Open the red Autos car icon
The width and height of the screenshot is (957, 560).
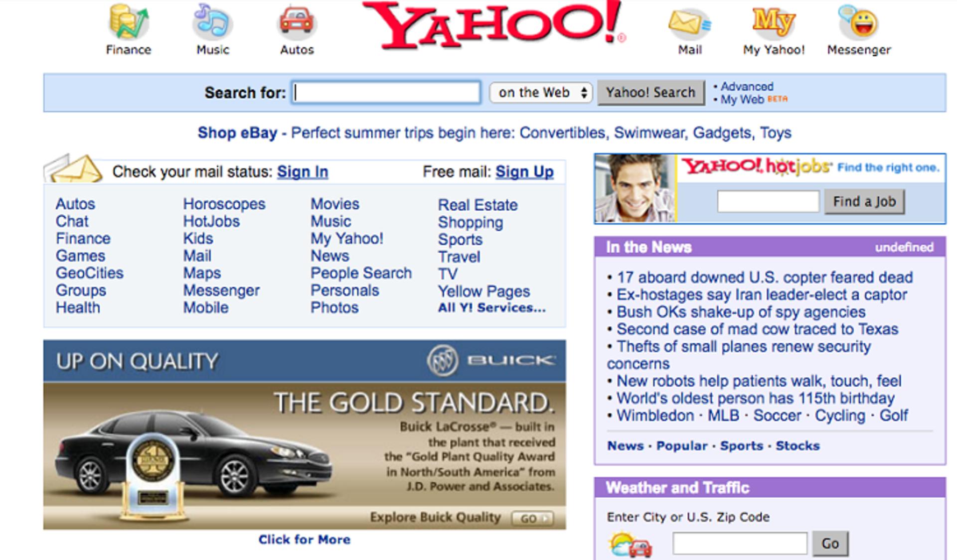[297, 22]
